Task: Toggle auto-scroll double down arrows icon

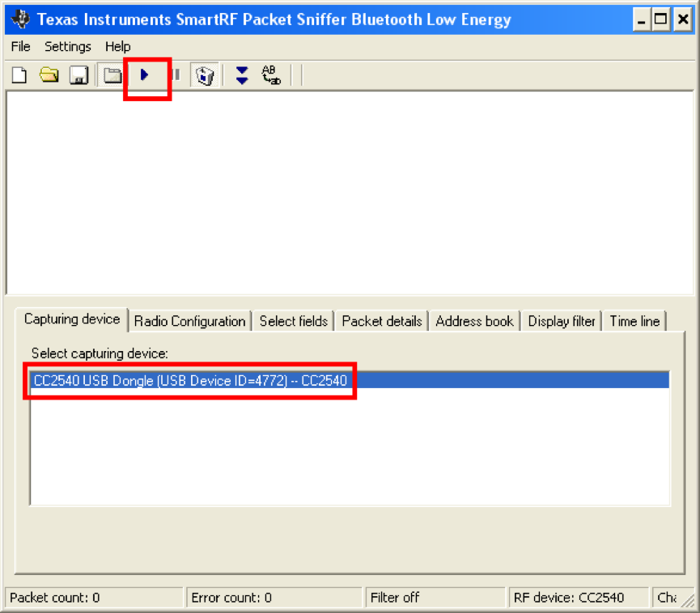Action: (242, 75)
